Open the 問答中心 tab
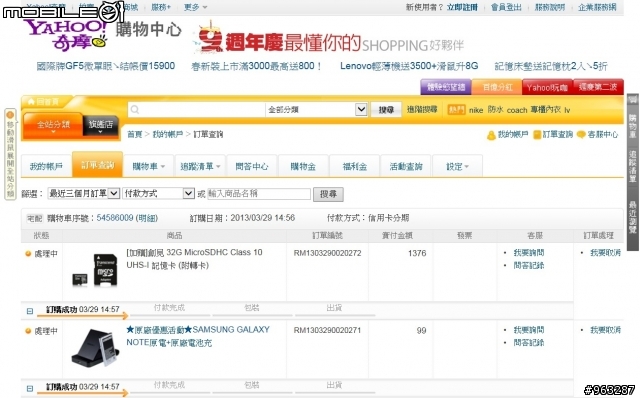640x398 pixels. pos(252,166)
